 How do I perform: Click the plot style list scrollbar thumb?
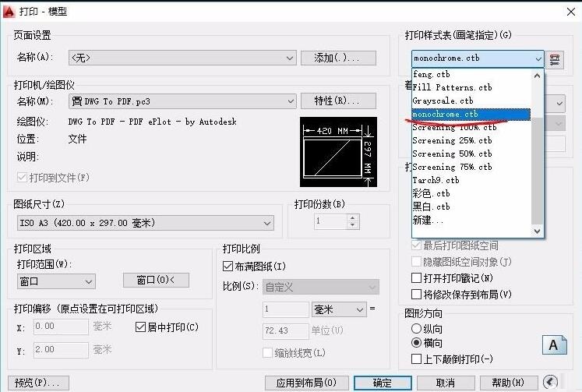tap(537, 171)
